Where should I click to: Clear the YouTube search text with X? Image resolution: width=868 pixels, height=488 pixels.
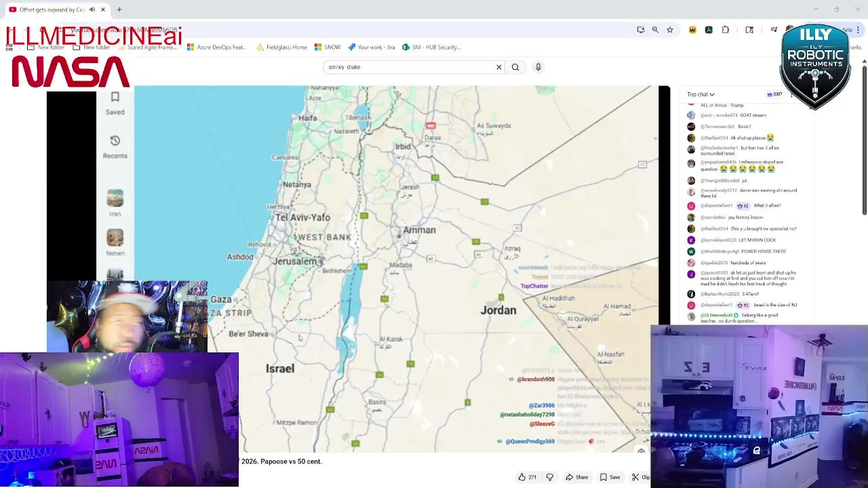[499, 67]
